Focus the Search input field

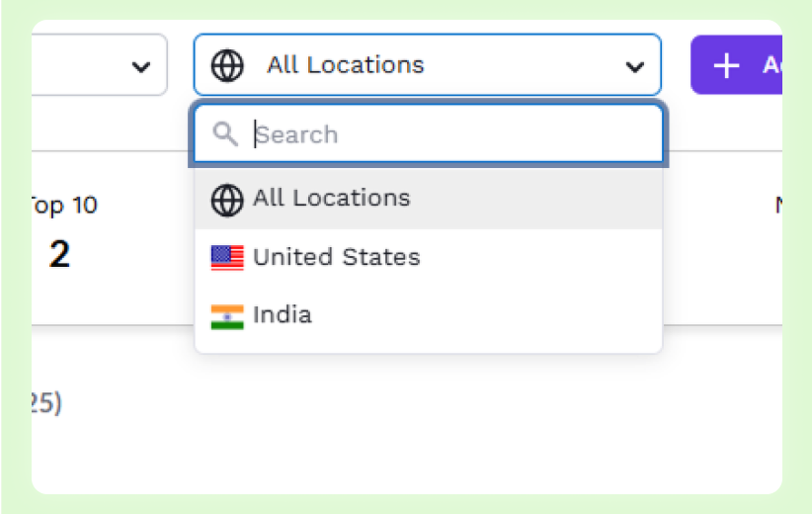(x=429, y=134)
